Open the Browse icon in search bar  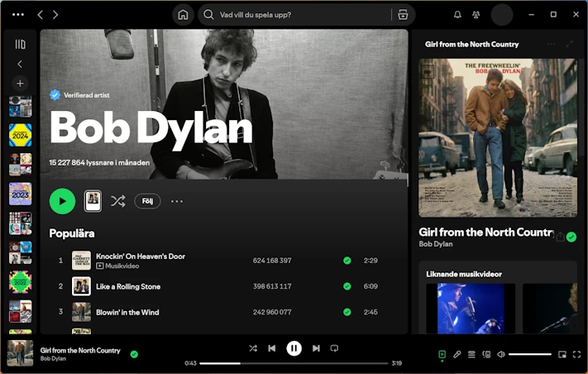403,15
